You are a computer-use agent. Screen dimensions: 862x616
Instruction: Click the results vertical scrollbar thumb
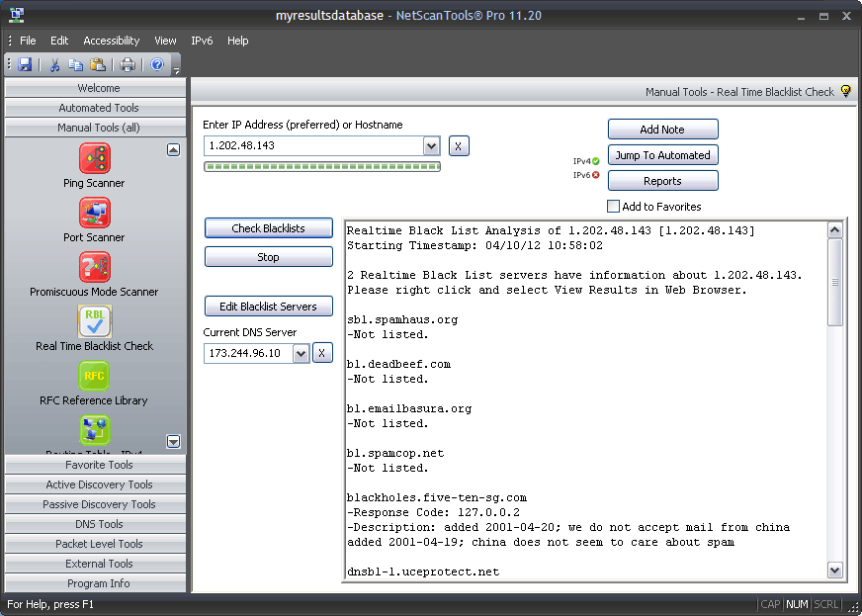[835, 282]
